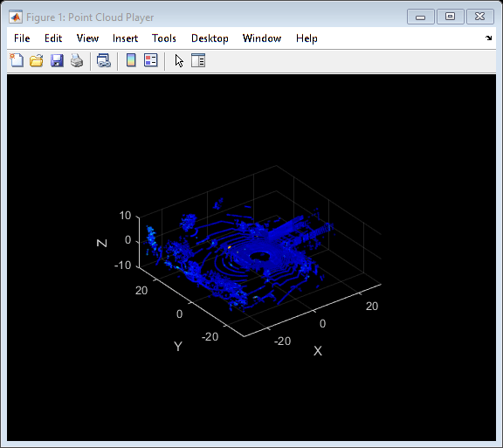Open the Property Inspector icon

coord(198,60)
